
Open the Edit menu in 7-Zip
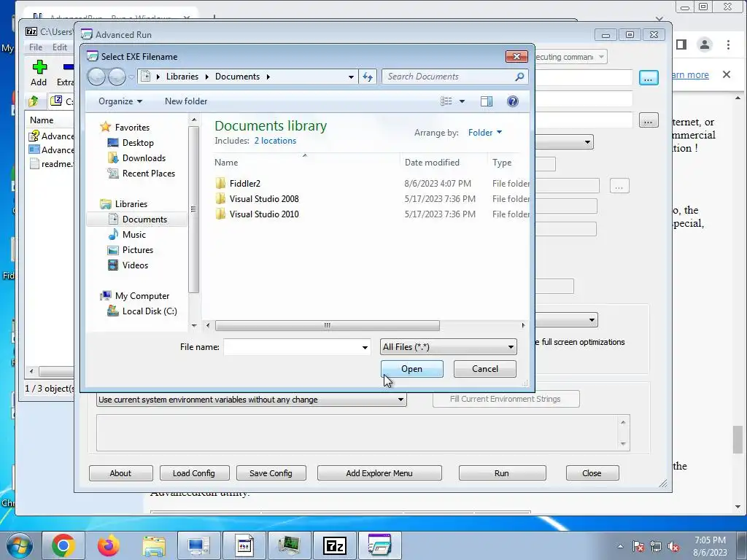point(60,47)
